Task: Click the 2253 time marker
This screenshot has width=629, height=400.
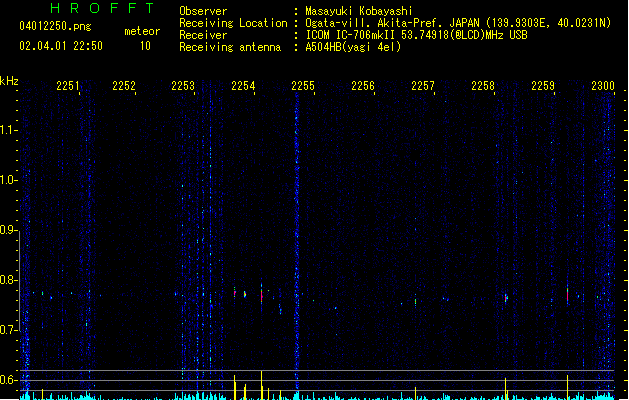Action: pos(183,86)
